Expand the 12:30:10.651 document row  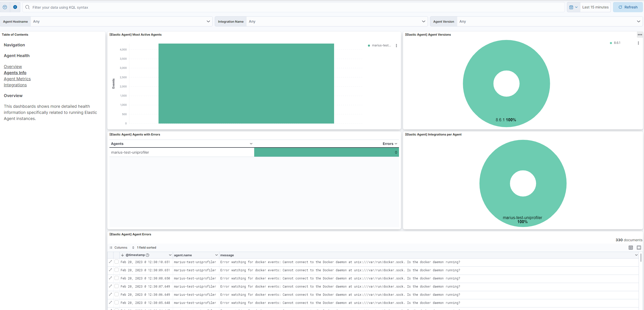(x=110, y=262)
